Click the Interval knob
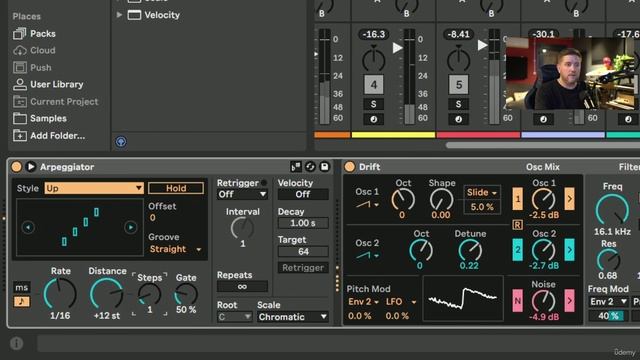The height and width of the screenshot is (360, 640). click(242, 228)
